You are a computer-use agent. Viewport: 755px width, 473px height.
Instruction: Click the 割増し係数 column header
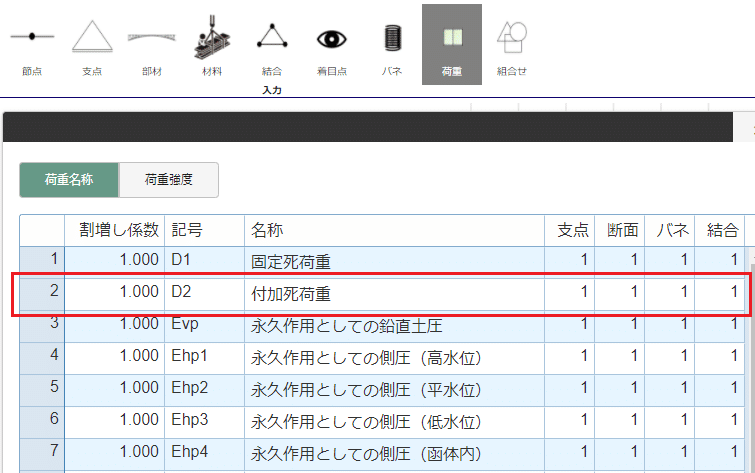115,230
